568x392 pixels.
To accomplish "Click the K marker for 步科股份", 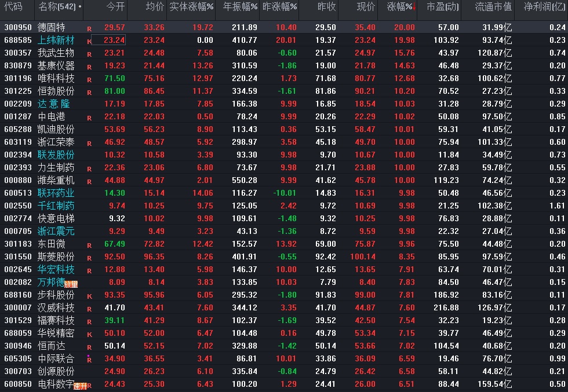I will pos(89,296).
